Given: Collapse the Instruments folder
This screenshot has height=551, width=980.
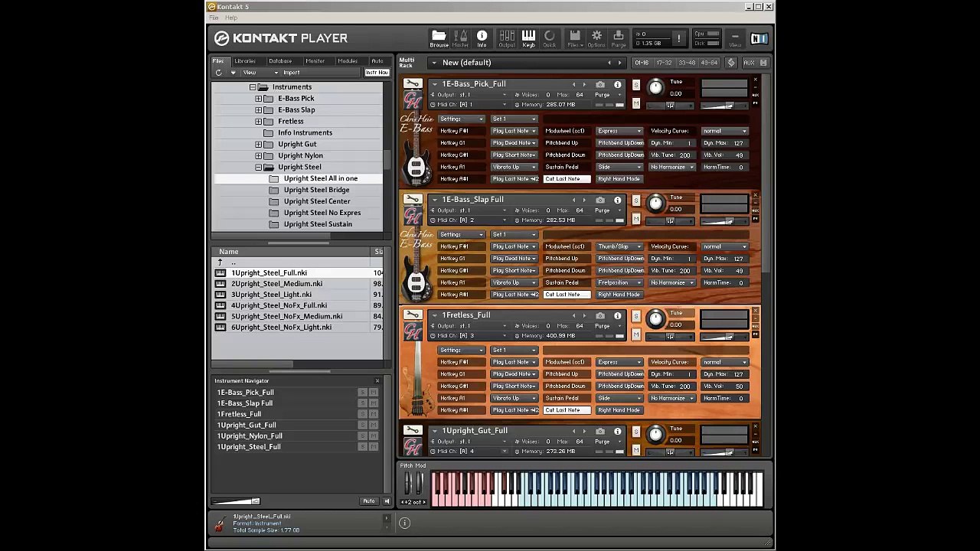Looking at the screenshot, I should click(x=253, y=87).
